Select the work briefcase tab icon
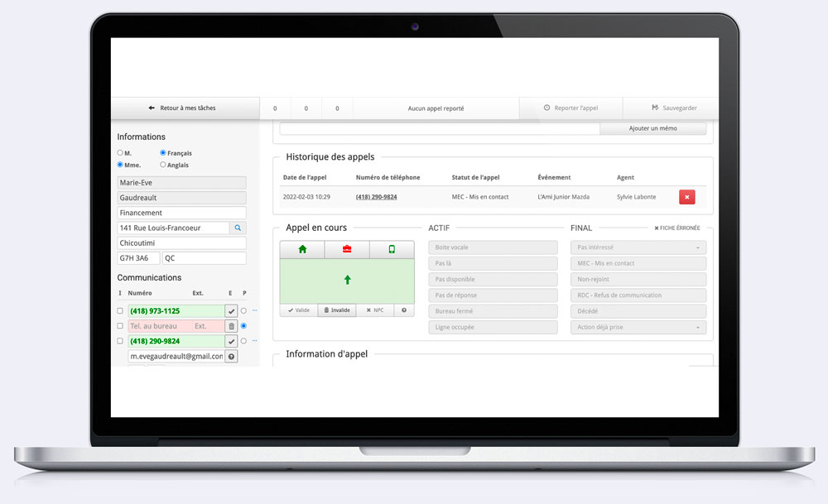The width and height of the screenshot is (828, 504). [347, 249]
